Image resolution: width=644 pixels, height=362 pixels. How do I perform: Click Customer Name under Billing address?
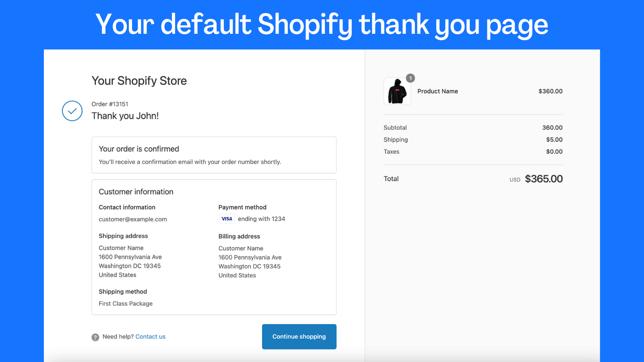pos(241,249)
